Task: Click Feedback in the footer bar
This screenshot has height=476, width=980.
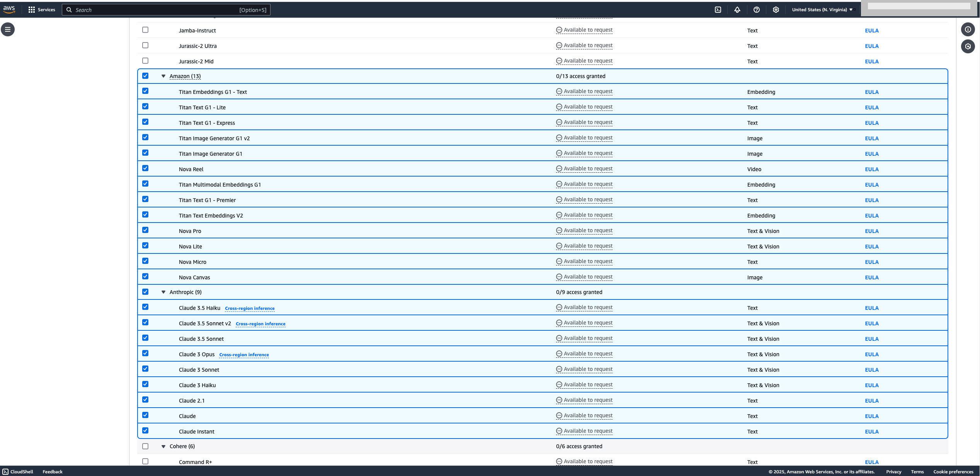Action: click(x=52, y=472)
